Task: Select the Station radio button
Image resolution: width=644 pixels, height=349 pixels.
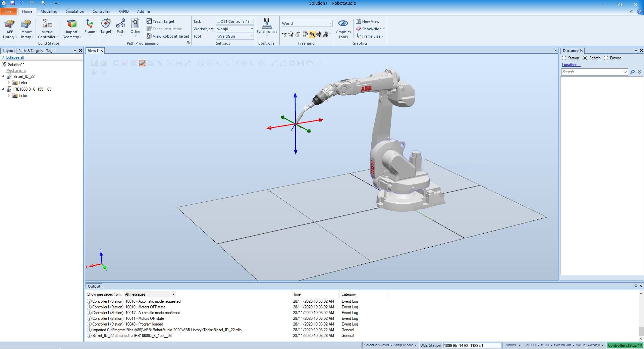Action: (x=564, y=58)
